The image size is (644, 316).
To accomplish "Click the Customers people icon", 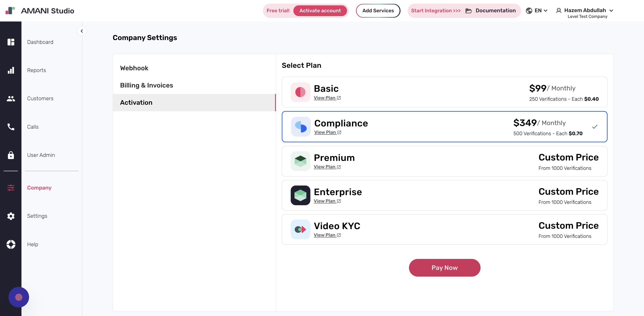I will (x=11, y=98).
